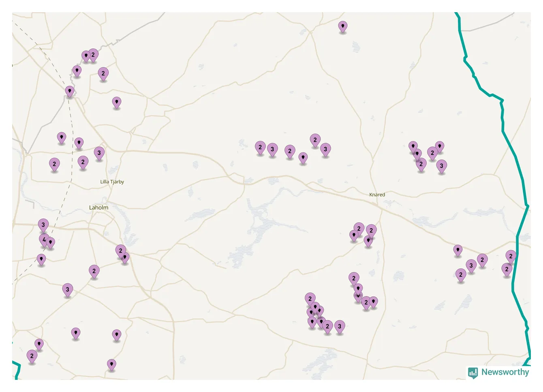
Task: Click the southernmost single pin on the map
Action: [111, 365]
